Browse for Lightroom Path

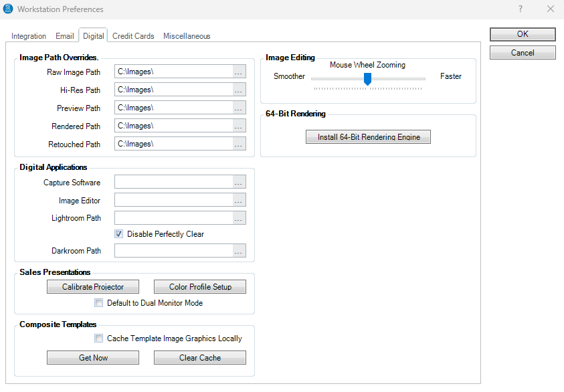tap(239, 218)
